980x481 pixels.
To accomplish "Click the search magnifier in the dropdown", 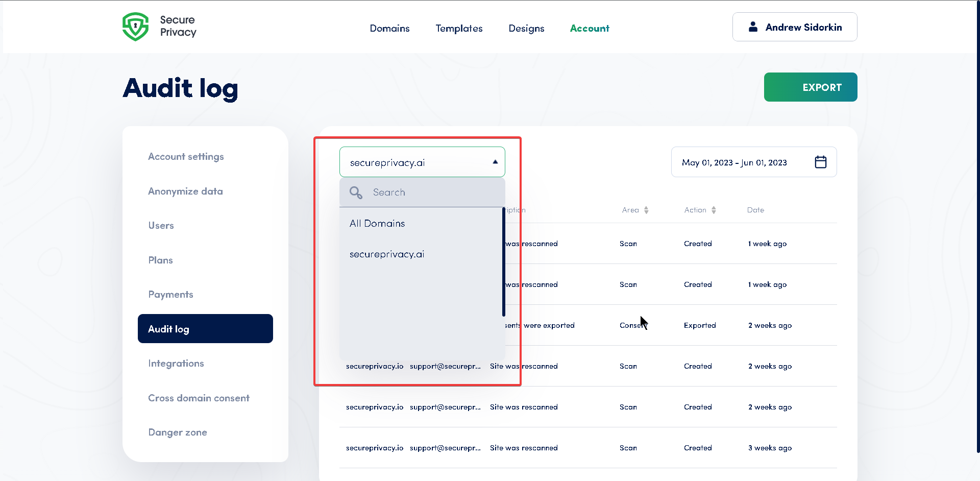I will click(356, 193).
